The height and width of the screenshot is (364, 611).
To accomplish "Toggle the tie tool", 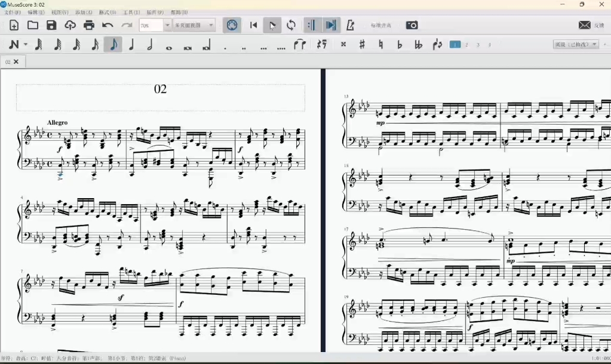I will click(x=299, y=44).
